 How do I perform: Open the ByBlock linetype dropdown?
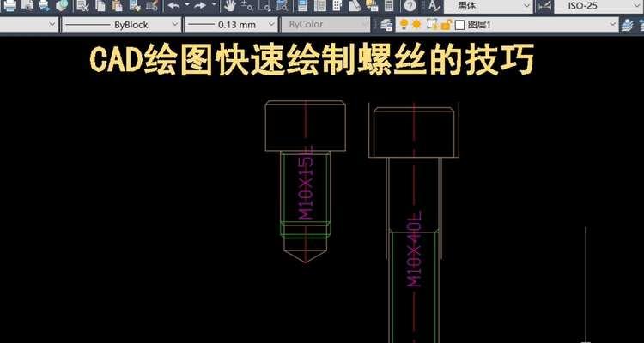coord(121,25)
